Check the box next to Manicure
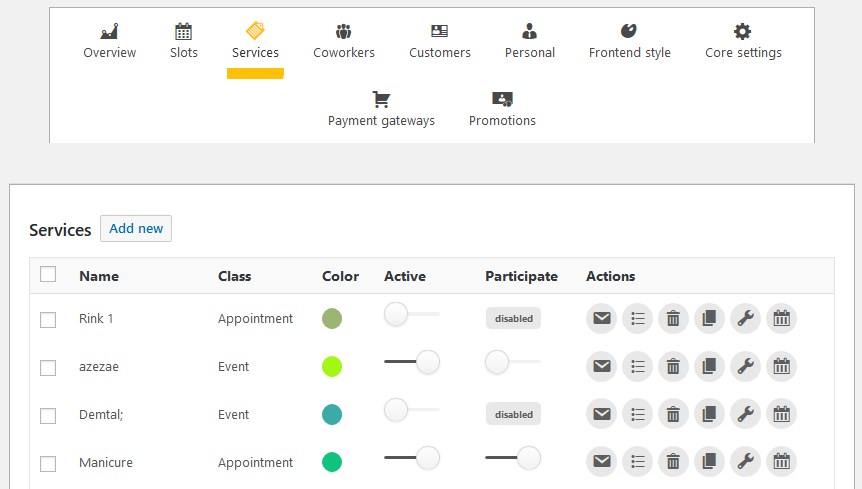 48,463
